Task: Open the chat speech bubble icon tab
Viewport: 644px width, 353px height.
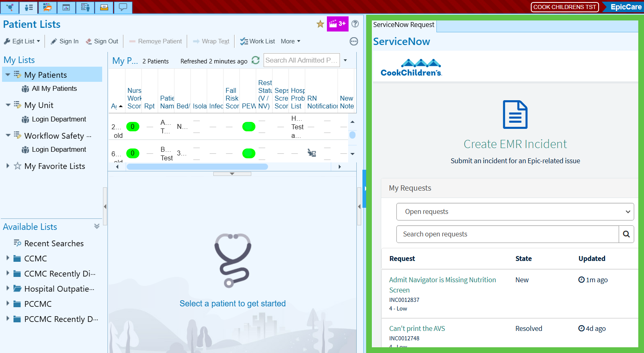Action: (x=123, y=7)
